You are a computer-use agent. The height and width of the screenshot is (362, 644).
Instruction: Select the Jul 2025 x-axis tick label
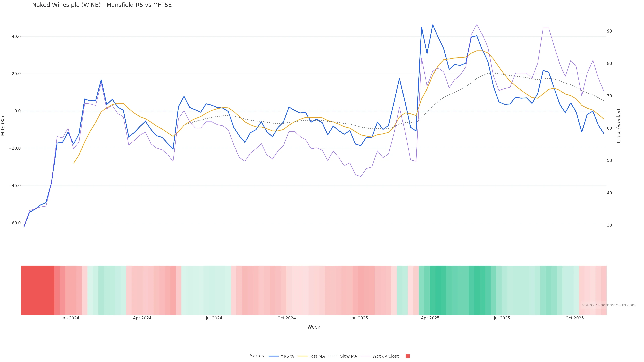click(x=502, y=318)
